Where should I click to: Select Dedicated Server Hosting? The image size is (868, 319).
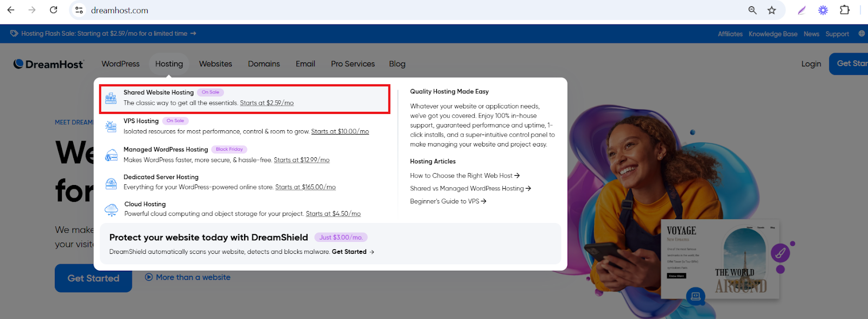point(161,177)
